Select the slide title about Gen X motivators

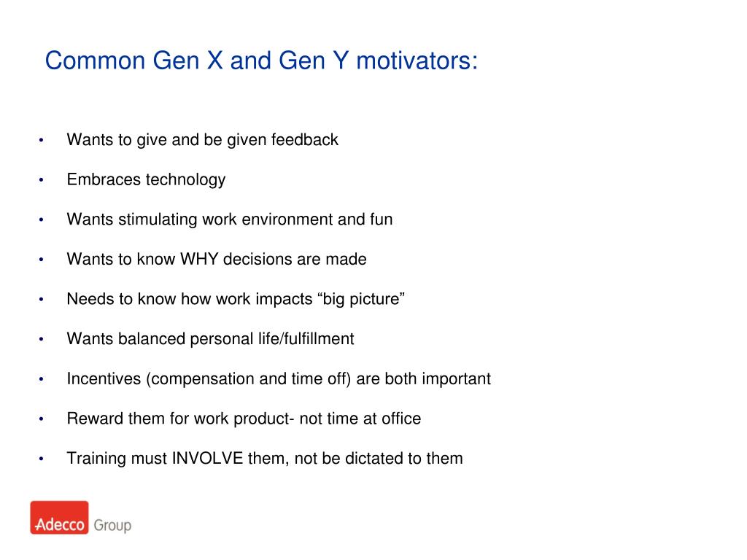[261, 61]
